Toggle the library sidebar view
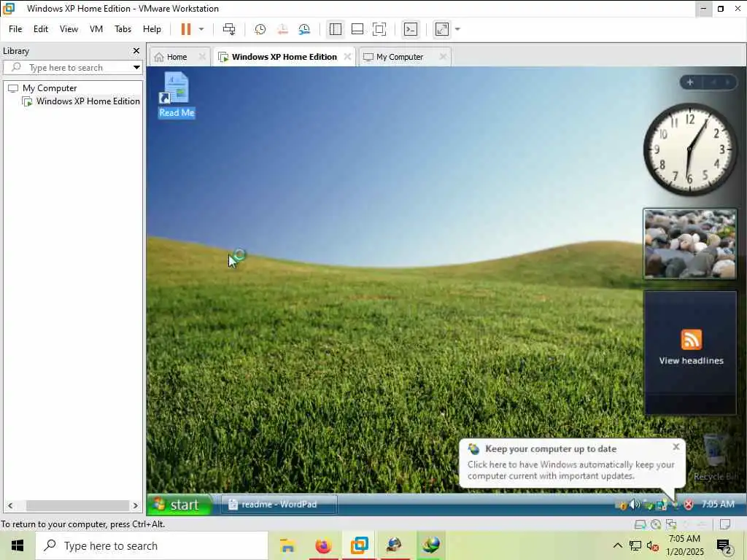Viewport: 747px width, 560px height. tap(336, 29)
